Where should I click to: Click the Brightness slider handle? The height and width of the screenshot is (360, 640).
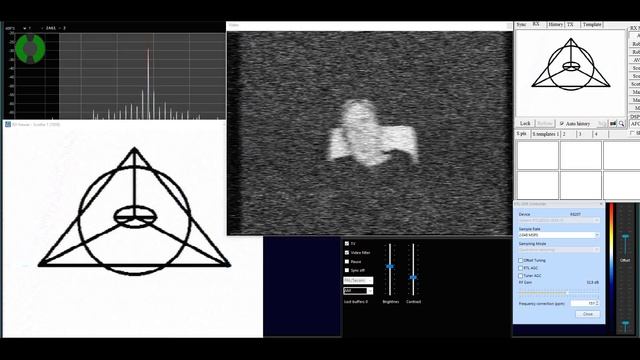click(390, 267)
